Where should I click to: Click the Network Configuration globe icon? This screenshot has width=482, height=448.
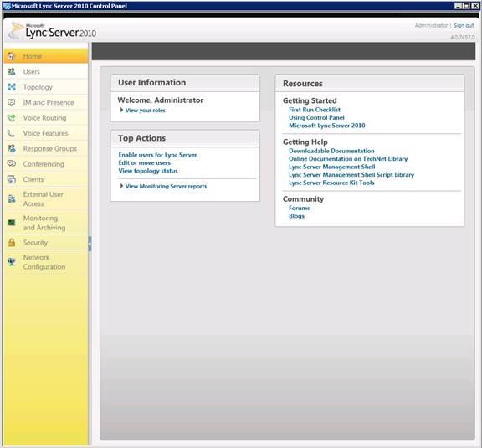[x=12, y=262]
